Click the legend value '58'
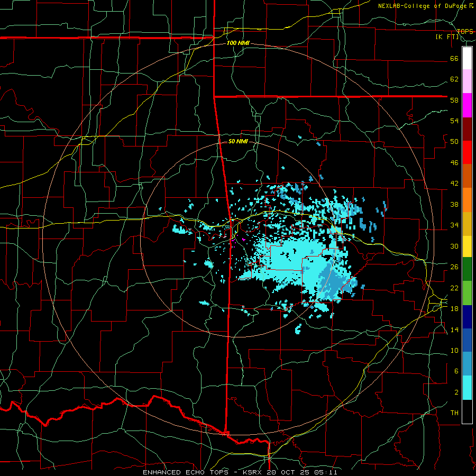Screen dimensions: 476x476 454,100
